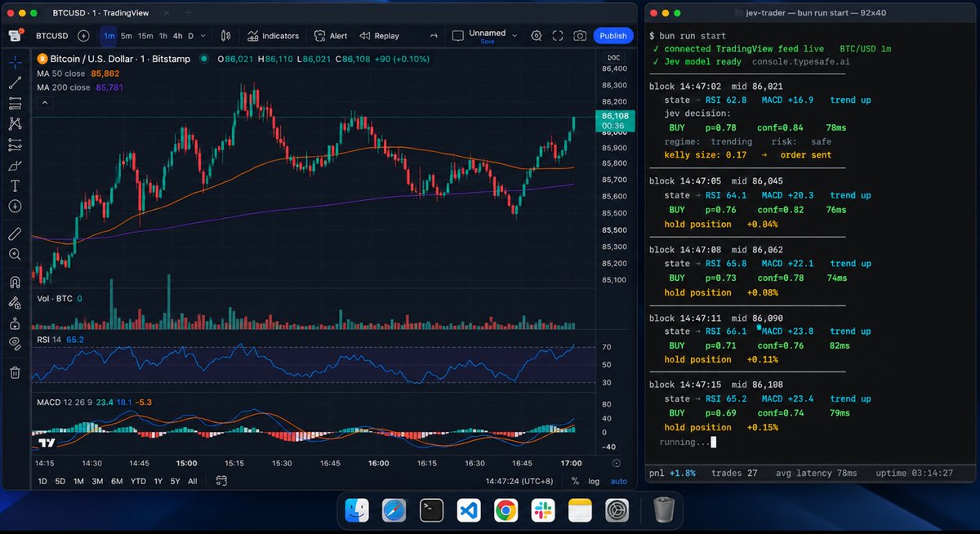This screenshot has width=980, height=534.
Task: Set date range to YTD
Action: (138, 482)
